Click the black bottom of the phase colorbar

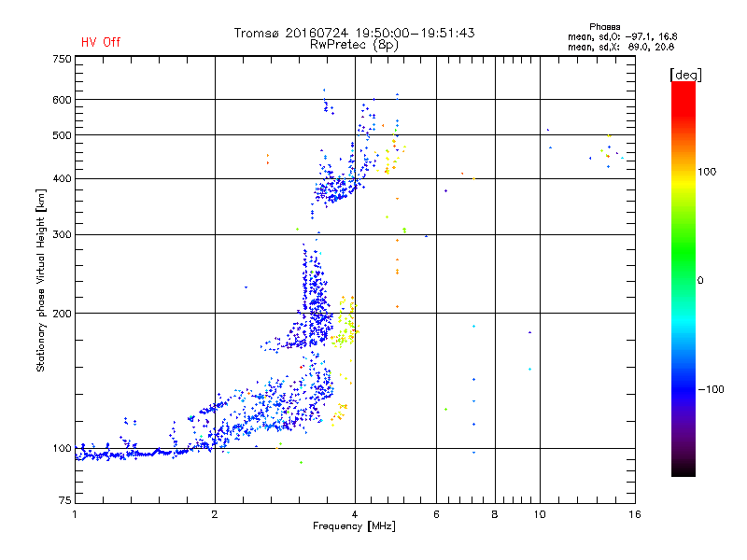[x=684, y=469]
